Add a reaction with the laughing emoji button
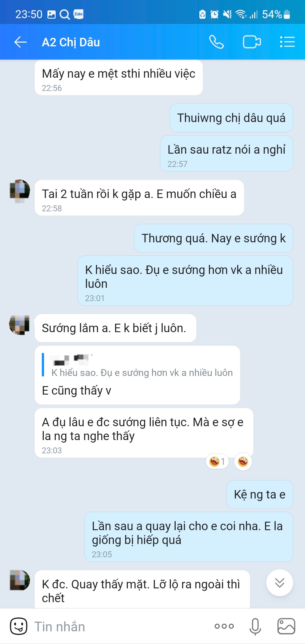 tap(243, 461)
